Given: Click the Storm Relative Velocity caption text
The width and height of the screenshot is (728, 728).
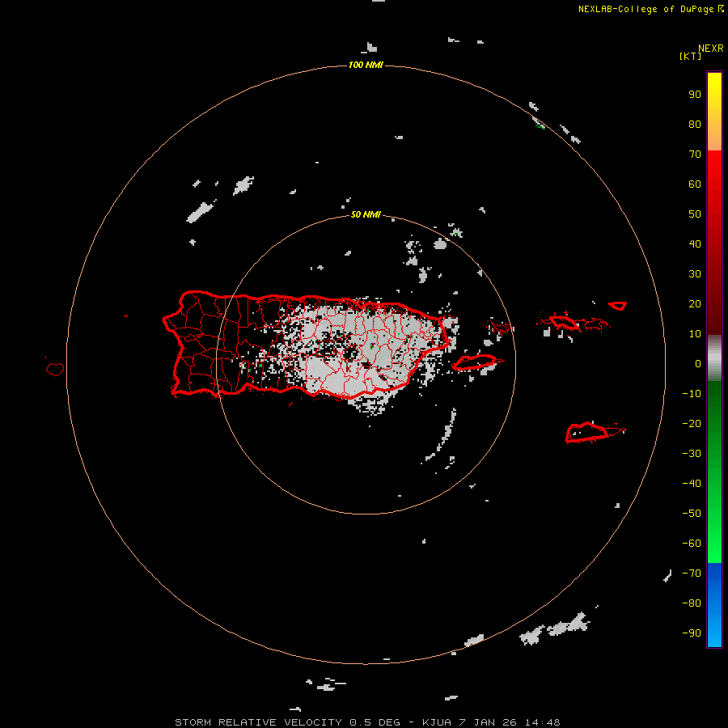Looking at the screenshot, I should tap(367, 722).
